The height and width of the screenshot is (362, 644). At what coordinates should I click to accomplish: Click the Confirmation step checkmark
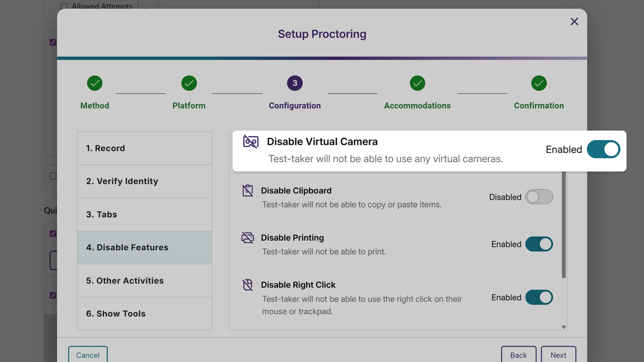click(539, 83)
